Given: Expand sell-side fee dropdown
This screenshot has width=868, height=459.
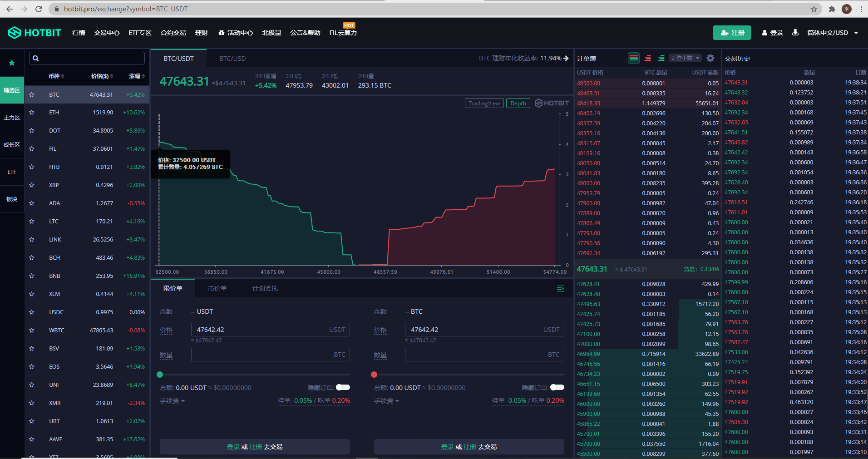Looking at the screenshot, I should click(387, 401).
